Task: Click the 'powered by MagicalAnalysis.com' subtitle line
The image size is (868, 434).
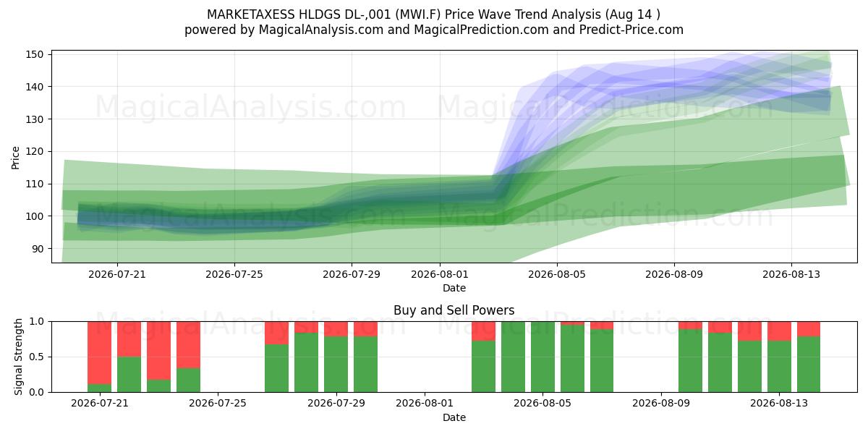Action: pos(434,30)
